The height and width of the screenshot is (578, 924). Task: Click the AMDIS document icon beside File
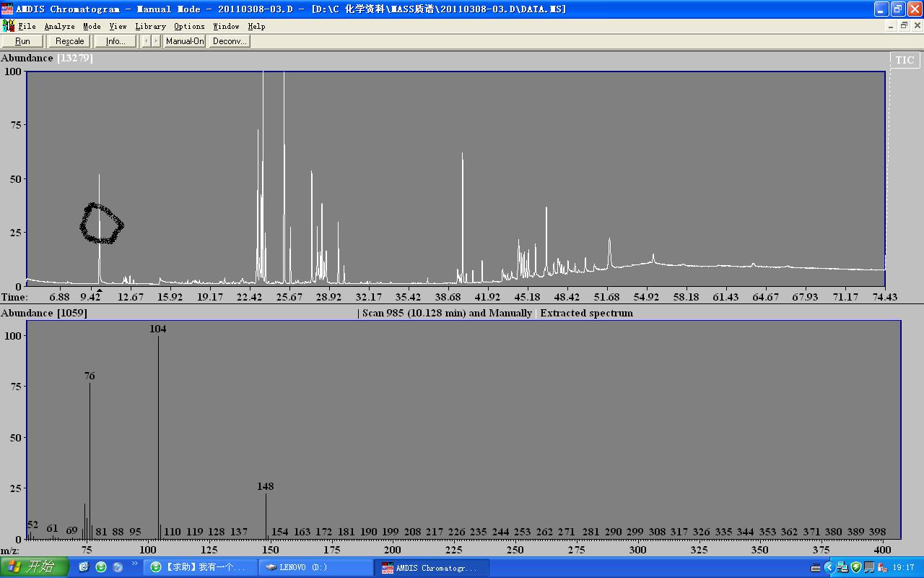(9, 26)
